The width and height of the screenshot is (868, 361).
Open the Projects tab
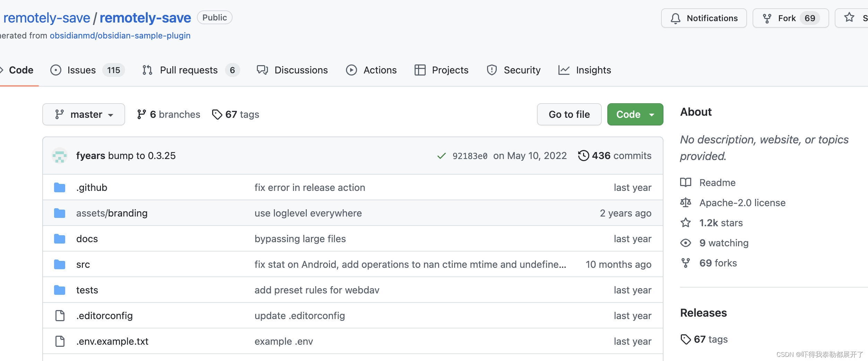click(441, 70)
